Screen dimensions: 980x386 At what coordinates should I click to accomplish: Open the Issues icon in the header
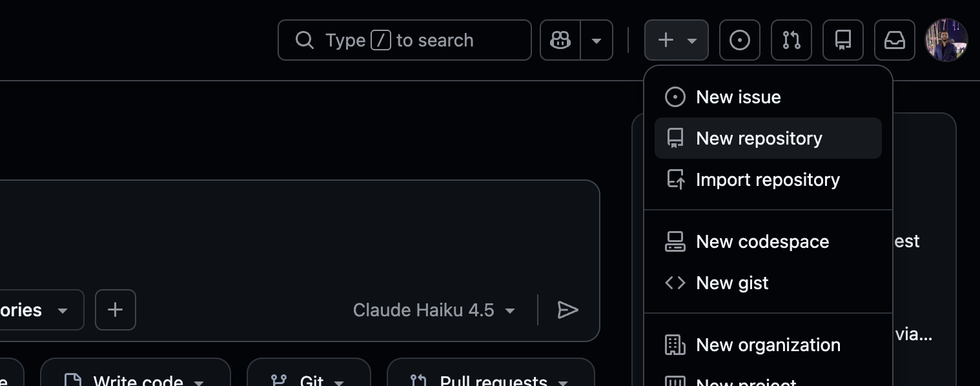point(739,40)
